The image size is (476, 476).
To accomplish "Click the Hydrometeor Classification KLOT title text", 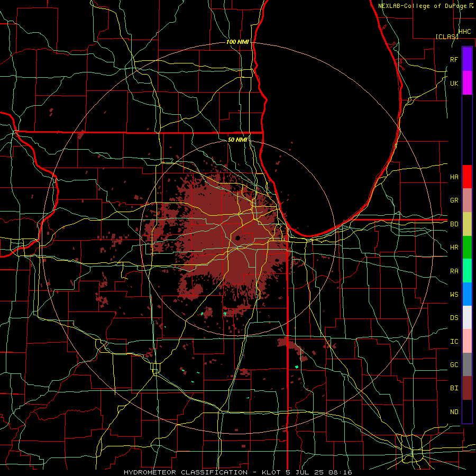I will 237,472.
